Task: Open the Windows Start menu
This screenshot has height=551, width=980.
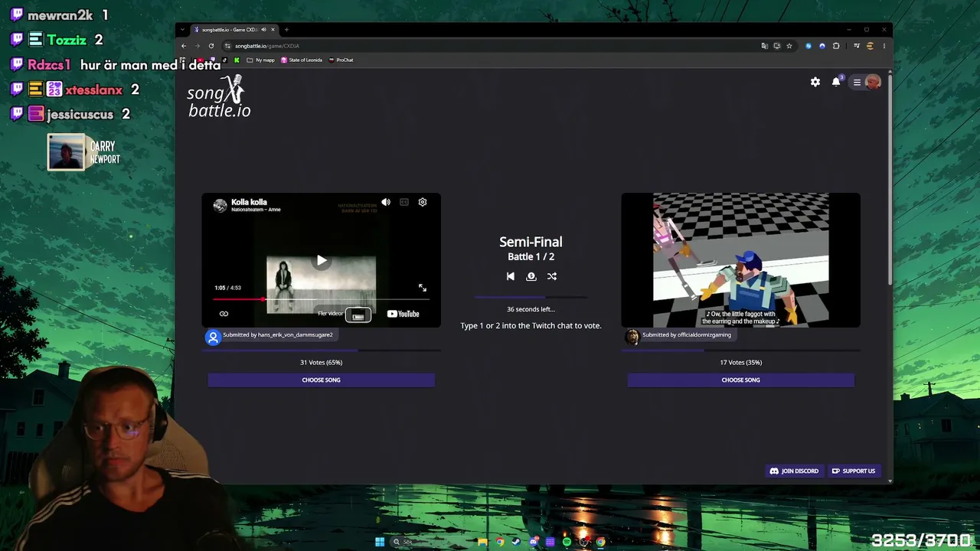Action: tap(380, 542)
